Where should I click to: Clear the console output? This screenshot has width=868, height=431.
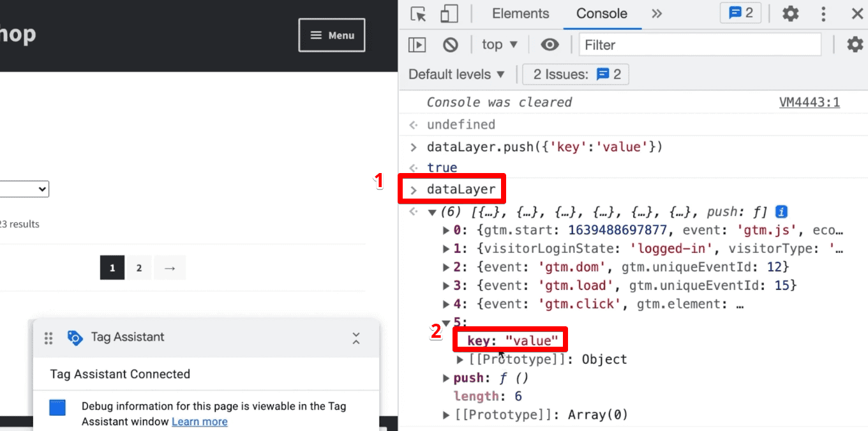(x=451, y=44)
